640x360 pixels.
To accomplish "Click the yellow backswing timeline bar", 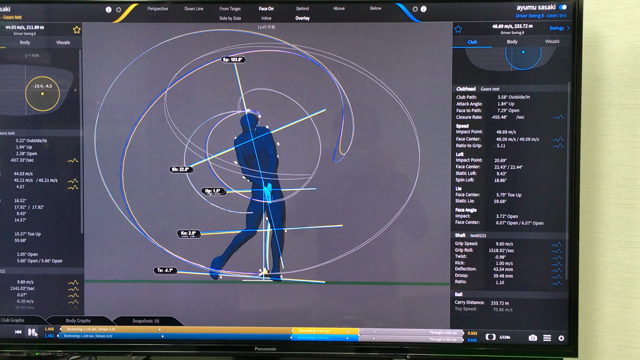I will click(176, 329).
